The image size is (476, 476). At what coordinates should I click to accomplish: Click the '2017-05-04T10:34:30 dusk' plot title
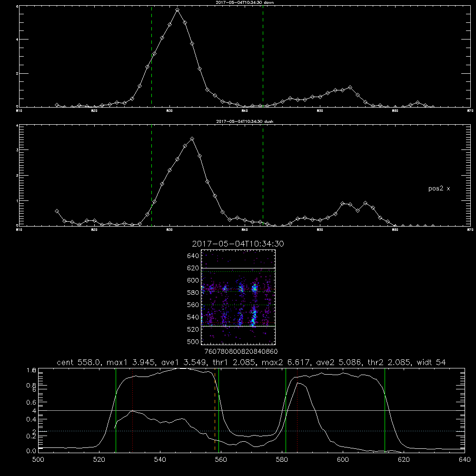pos(245,121)
